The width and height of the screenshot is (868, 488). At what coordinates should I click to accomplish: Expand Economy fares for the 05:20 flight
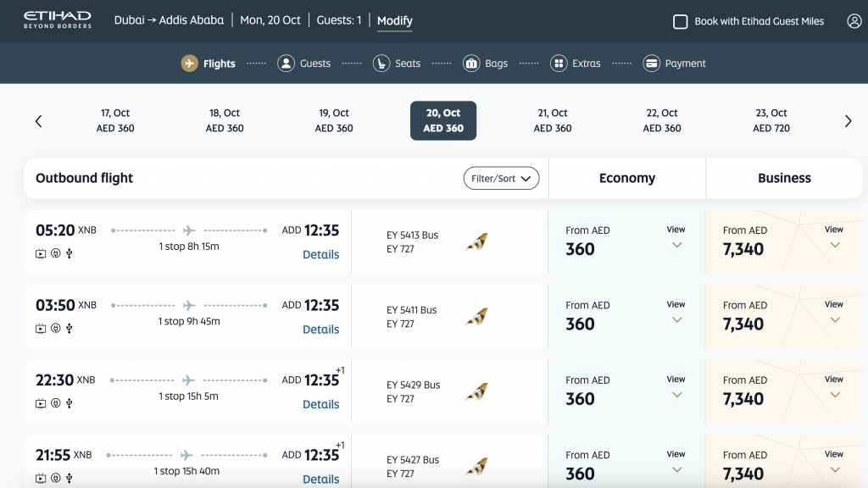(x=676, y=239)
